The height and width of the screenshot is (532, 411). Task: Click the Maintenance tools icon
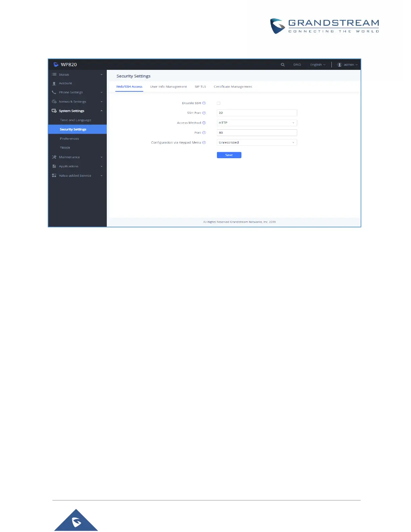54,157
